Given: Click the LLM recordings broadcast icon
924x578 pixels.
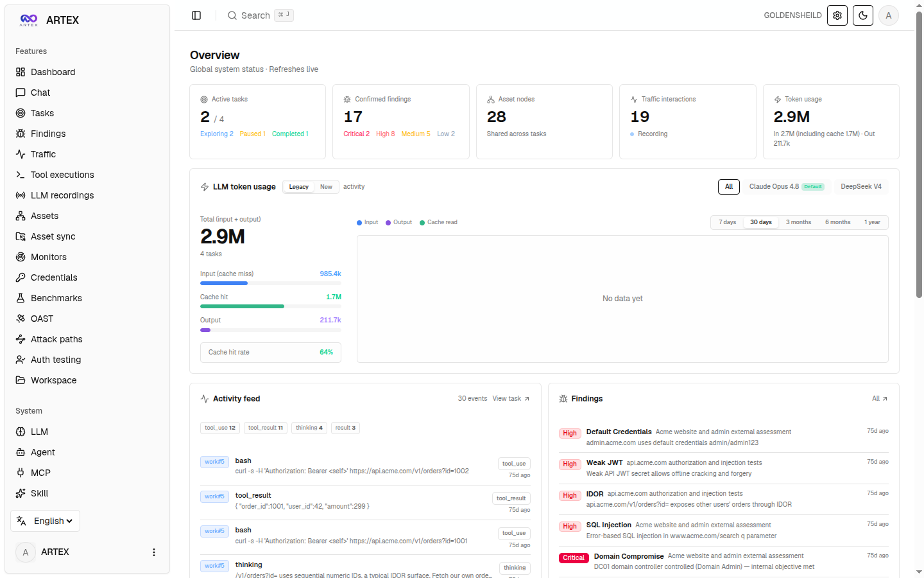Looking at the screenshot, I should 21,195.
